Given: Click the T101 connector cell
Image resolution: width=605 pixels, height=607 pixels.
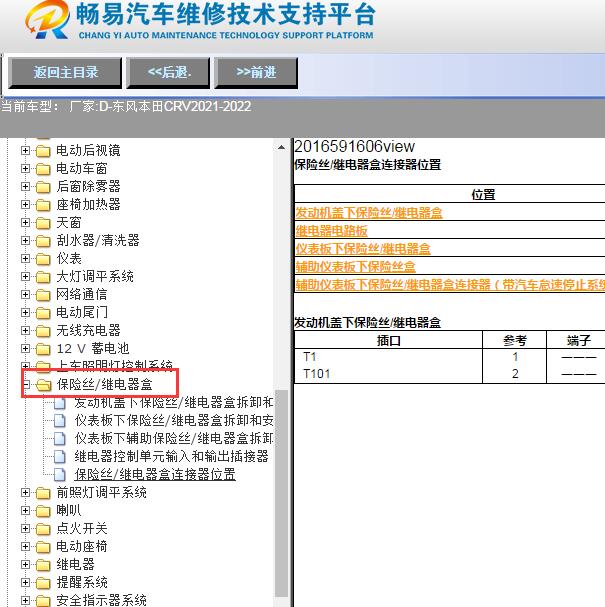Looking at the screenshot, I should click(317, 374).
